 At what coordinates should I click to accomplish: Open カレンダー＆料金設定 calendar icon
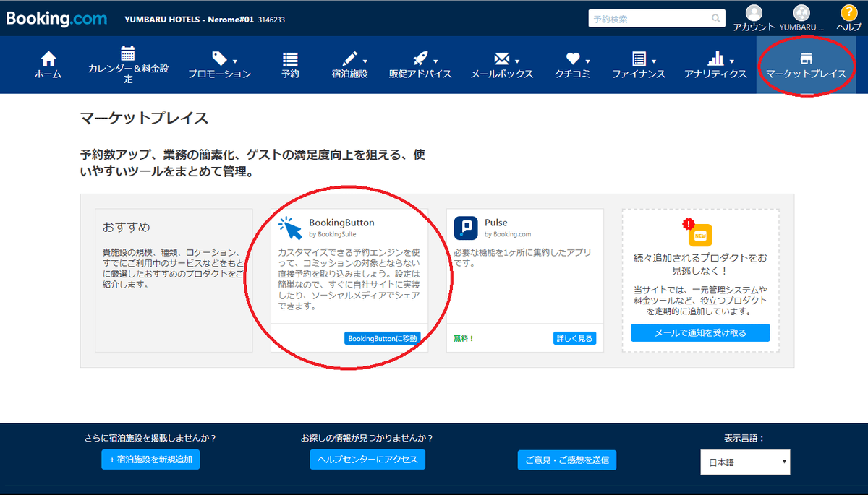tap(128, 53)
